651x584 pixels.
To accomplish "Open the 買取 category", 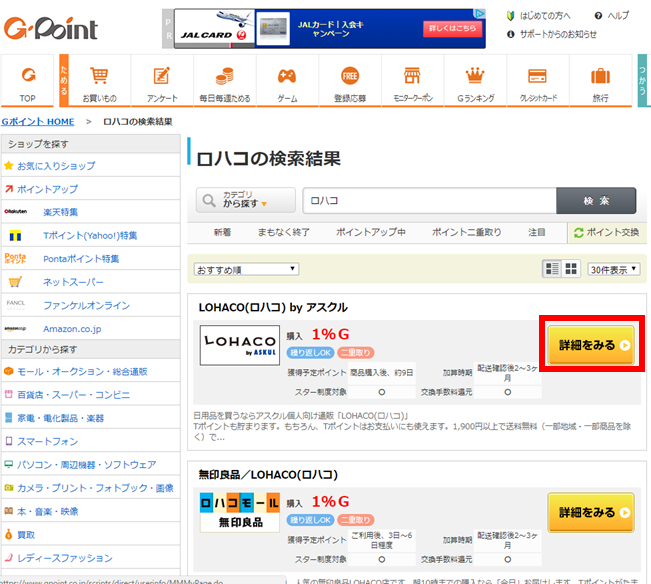I will pos(26,535).
